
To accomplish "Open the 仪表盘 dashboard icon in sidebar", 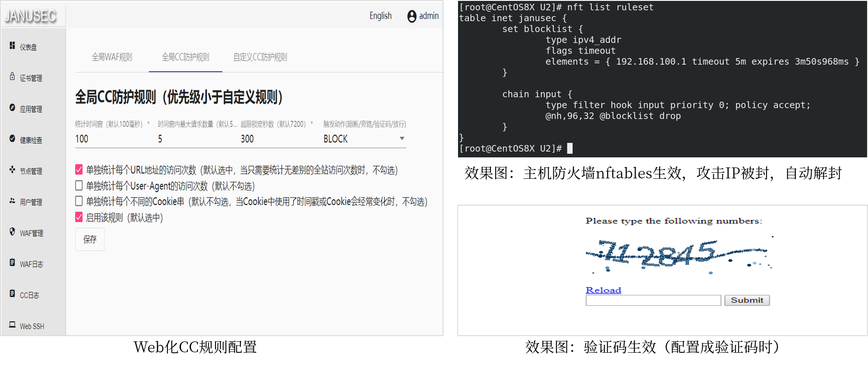I will coord(12,45).
